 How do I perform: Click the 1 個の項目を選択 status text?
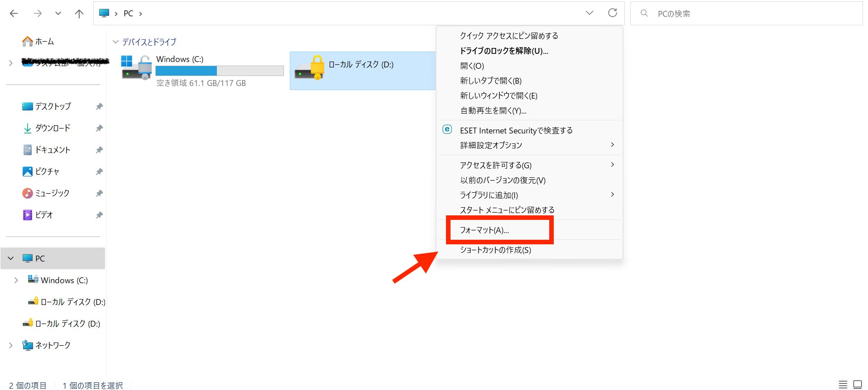tap(93, 385)
